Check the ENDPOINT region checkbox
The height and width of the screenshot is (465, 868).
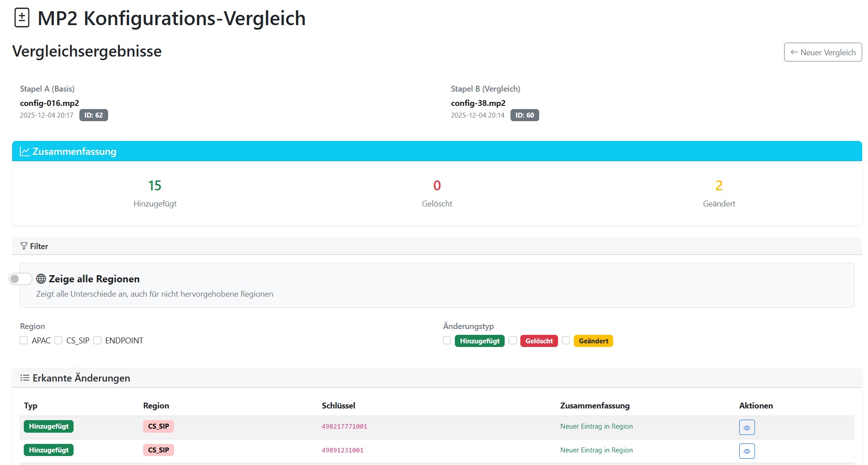pos(97,341)
